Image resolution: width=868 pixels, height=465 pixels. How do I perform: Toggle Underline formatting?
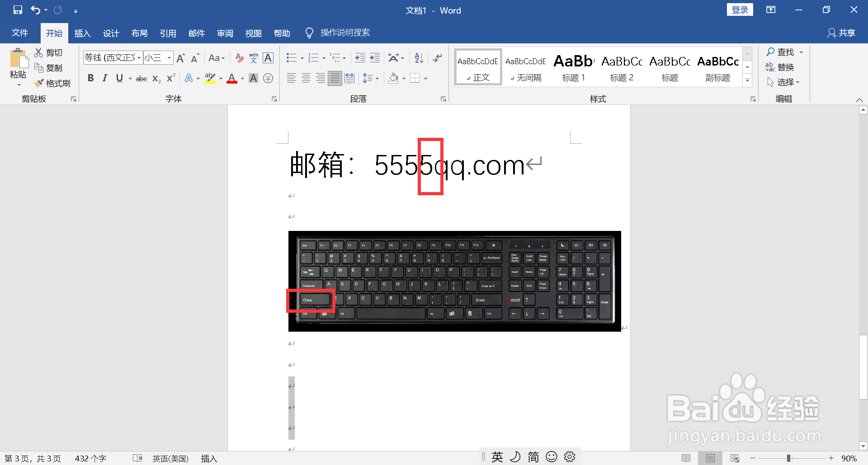pos(119,78)
